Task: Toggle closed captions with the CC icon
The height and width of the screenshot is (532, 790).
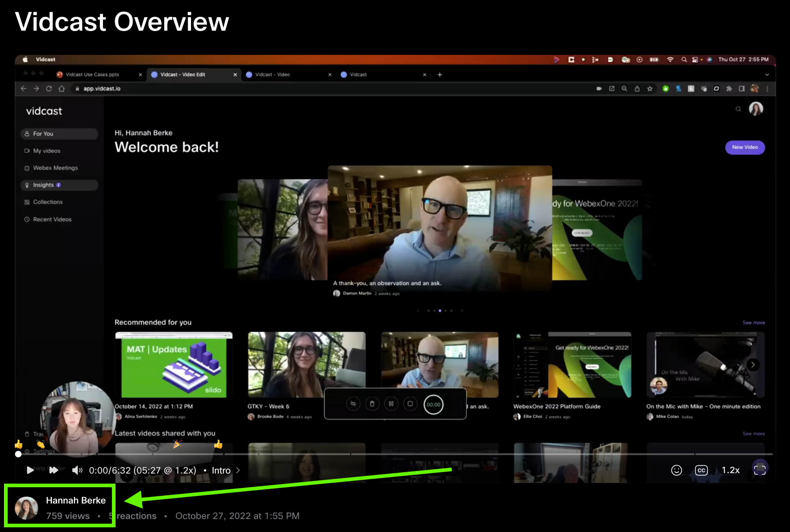Action: point(701,470)
